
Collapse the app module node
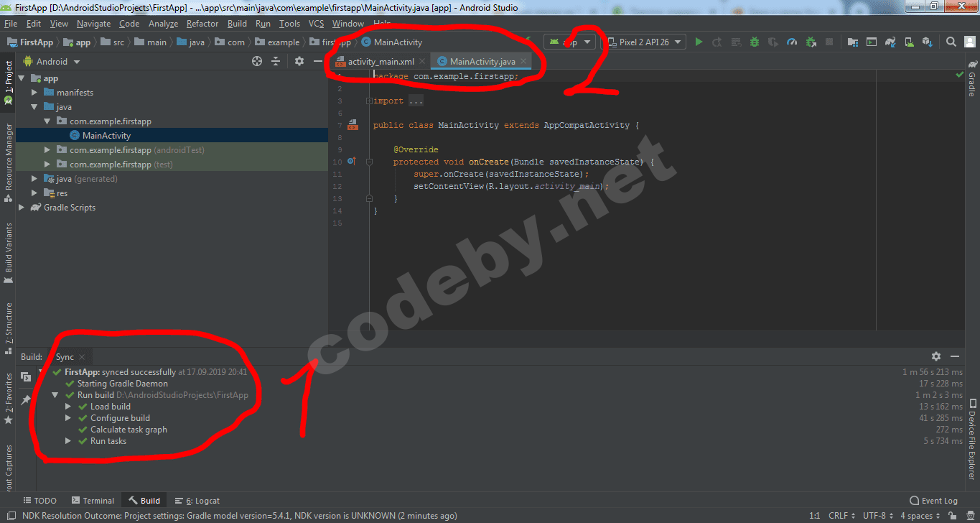point(22,78)
